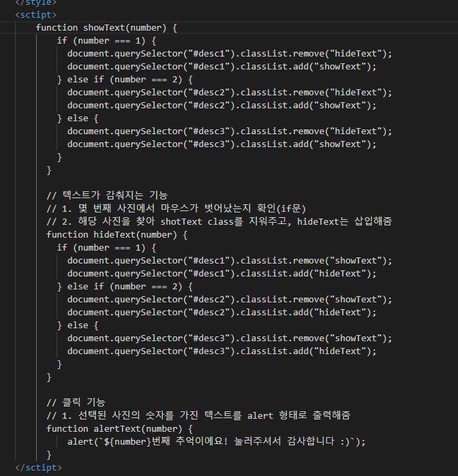The image size is (458, 476).
Task: Click the 'function alertText(number) {' line
Action: 120,429
